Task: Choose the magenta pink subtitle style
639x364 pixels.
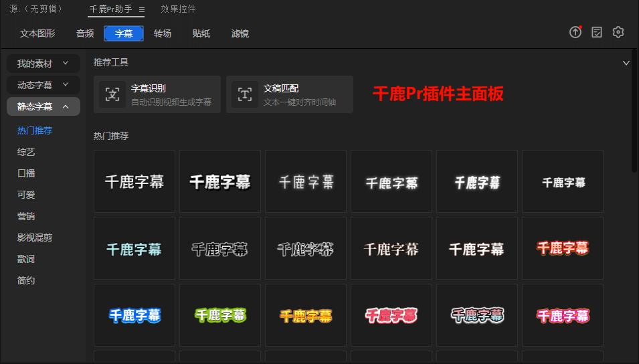Action: [x=563, y=315]
